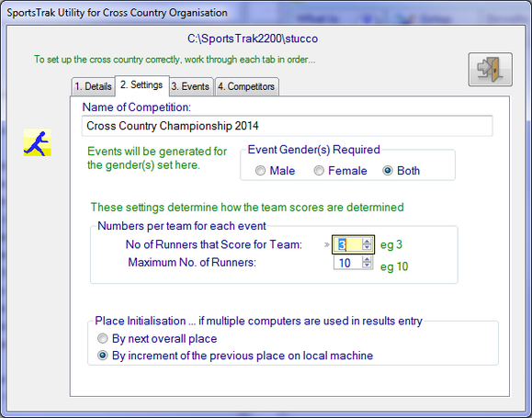Screen dimensions: 532x418
Task: Click the C:\SportsTrak2200\stucco path label
Action: click(253, 39)
